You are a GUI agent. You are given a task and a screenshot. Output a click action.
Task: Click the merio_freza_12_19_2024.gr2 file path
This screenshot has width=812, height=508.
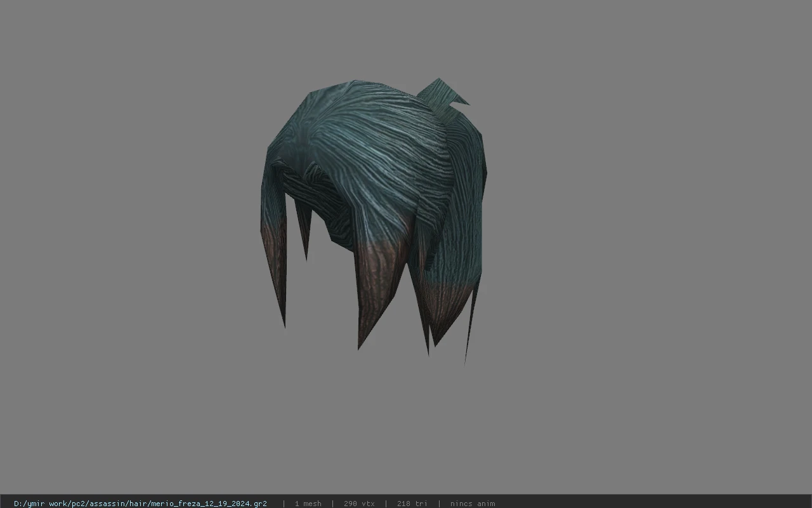pyautogui.click(x=140, y=504)
